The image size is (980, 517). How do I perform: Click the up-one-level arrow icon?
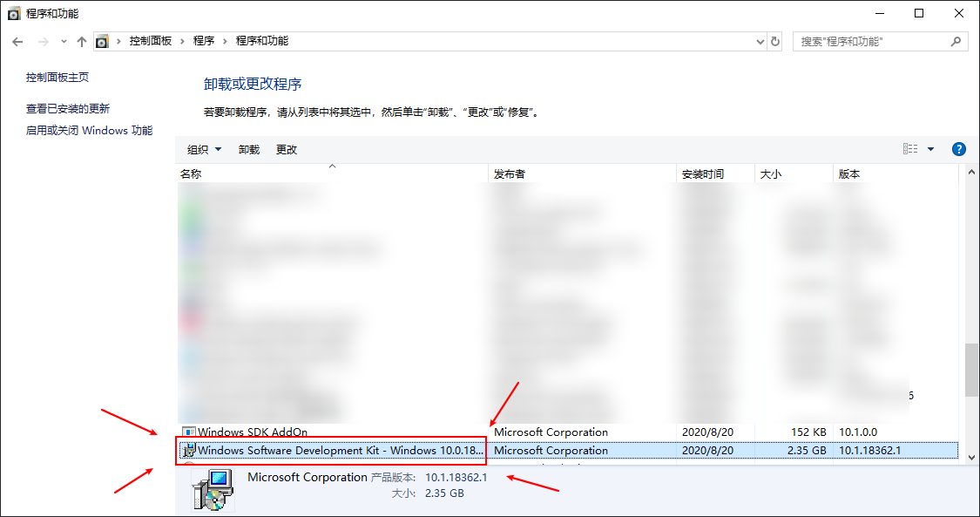tap(81, 42)
